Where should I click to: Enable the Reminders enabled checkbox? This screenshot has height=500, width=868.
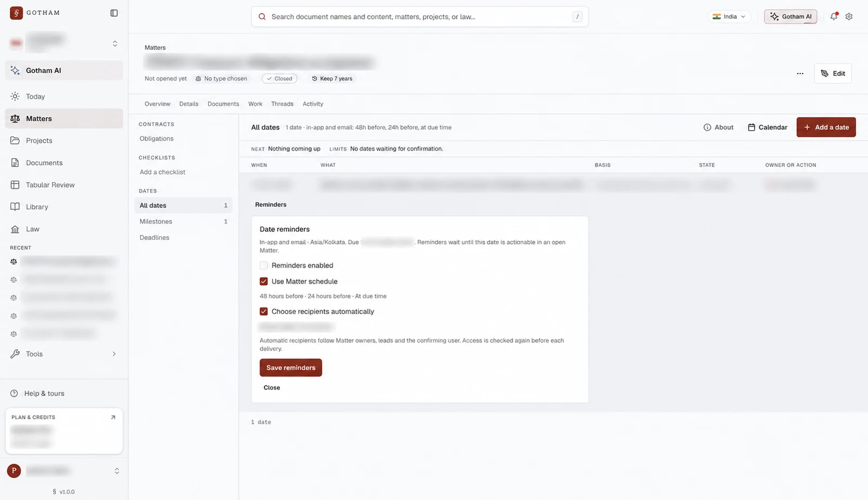pyautogui.click(x=264, y=265)
